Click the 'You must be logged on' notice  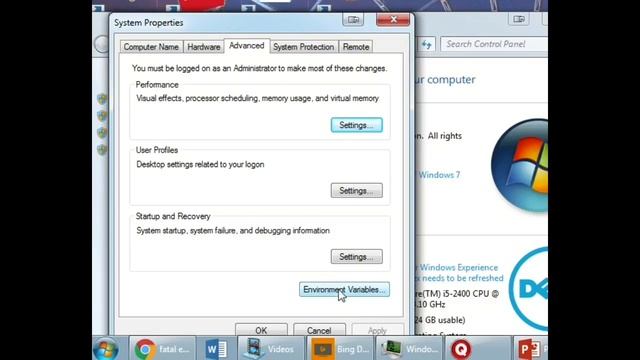click(x=260, y=69)
